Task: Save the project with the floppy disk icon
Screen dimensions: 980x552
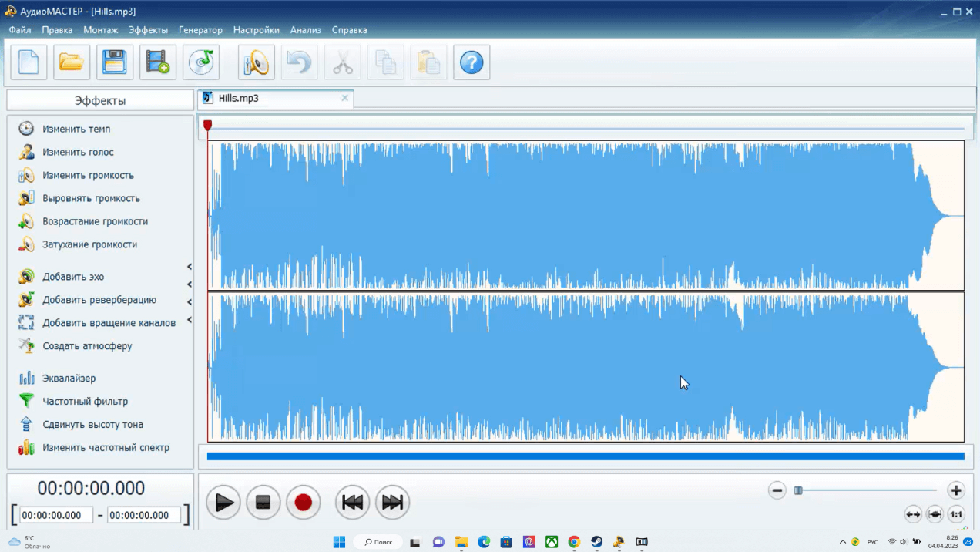Action: (115, 62)
